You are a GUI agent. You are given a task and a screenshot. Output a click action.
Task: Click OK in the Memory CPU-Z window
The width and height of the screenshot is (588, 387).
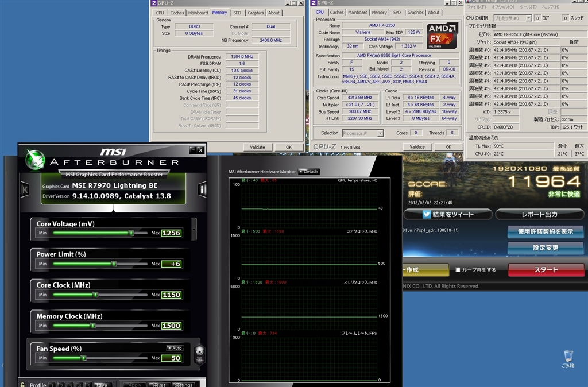tap(289, 147)
